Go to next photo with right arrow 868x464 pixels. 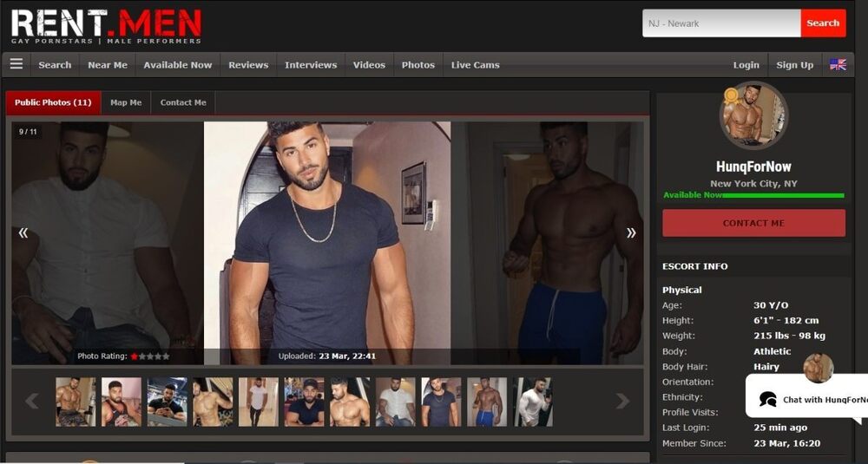[x=631, y=232]
